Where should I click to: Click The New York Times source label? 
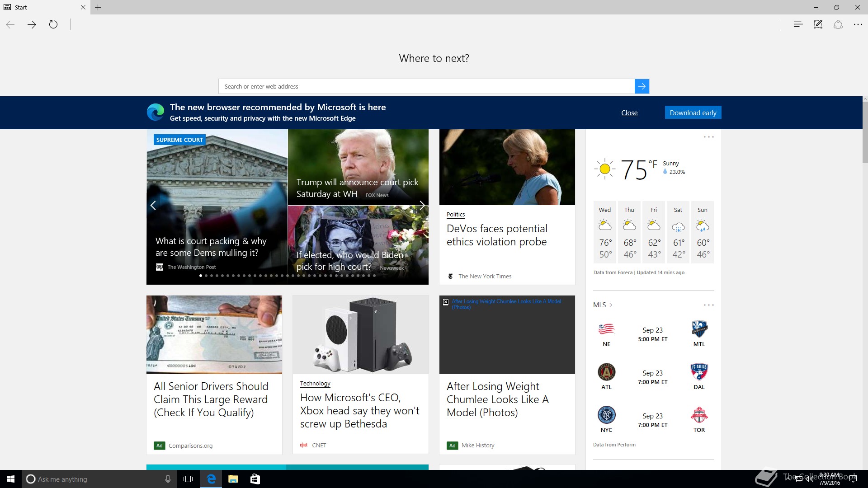tap(485, 276)
